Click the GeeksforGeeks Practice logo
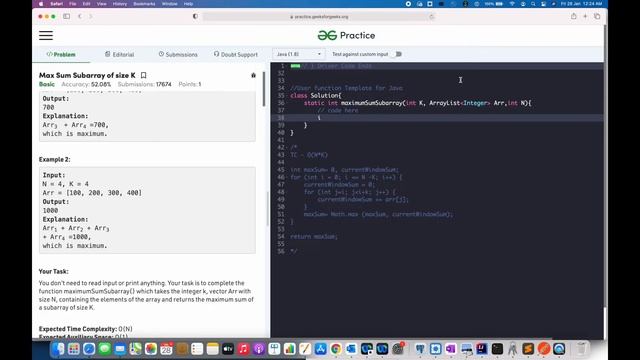The height and width of the screenshot is (360, 640). 346,36
